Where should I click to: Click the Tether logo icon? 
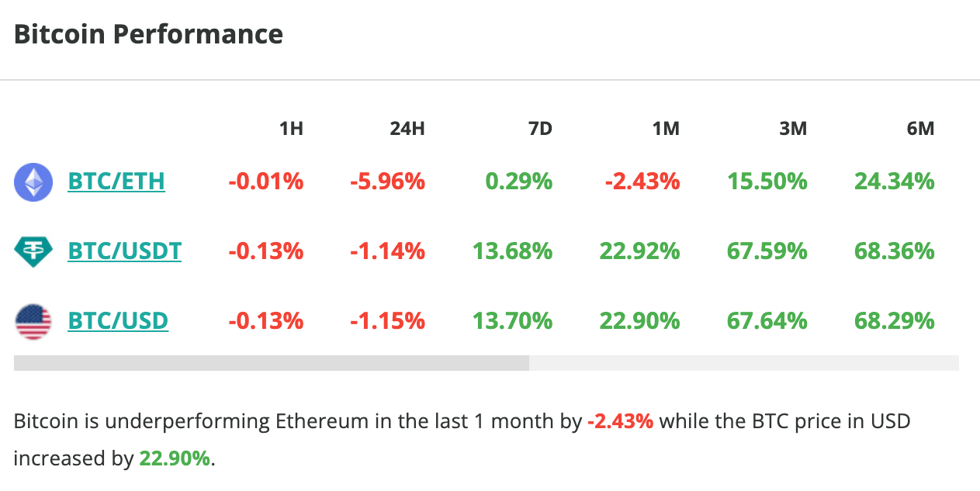[x=33, y=251]
